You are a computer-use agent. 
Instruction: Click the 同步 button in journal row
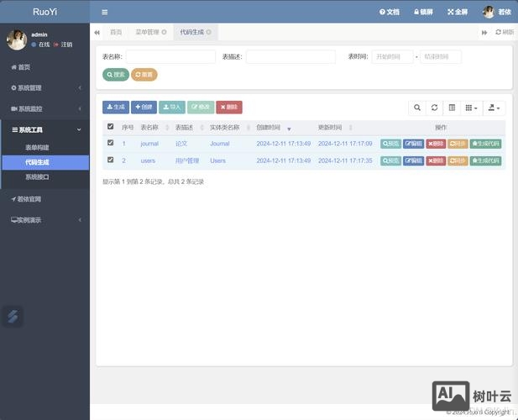coord(458,144)
